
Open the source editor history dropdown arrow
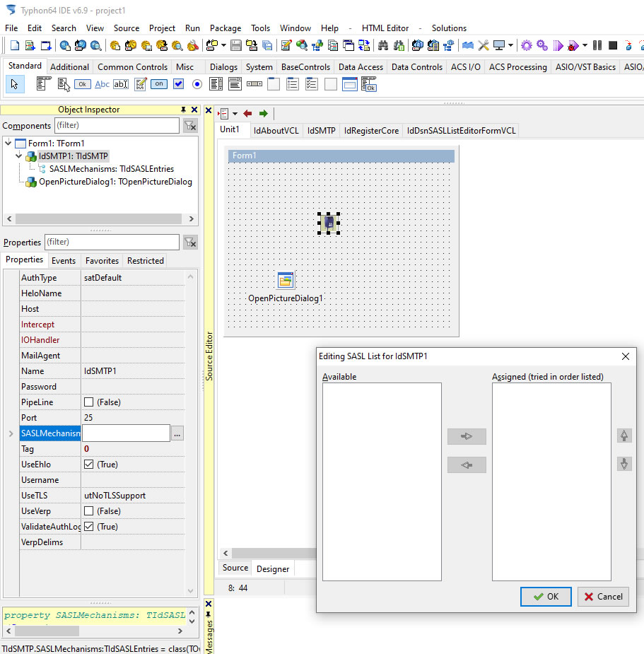235,113
